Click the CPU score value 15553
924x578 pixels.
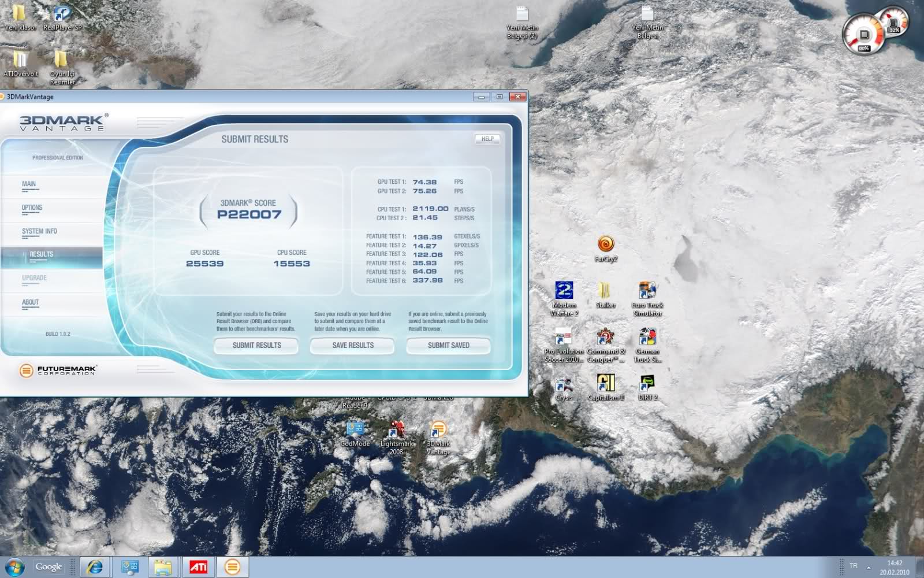[292, 264]
